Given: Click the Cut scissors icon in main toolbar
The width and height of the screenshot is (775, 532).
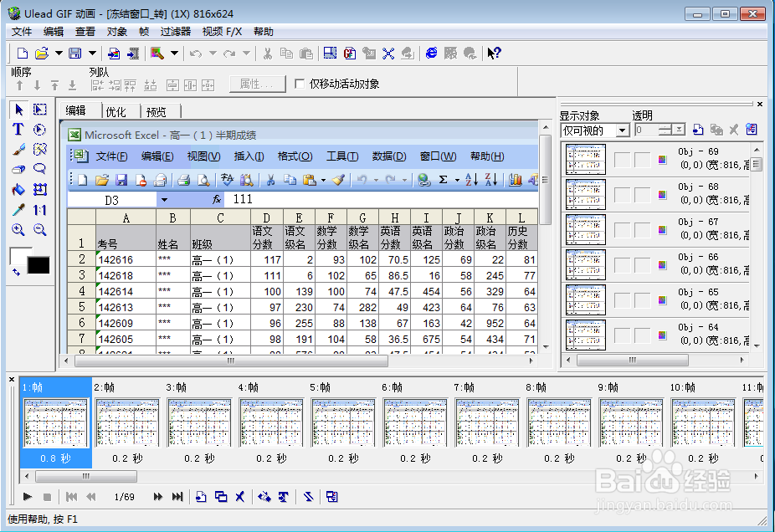Looking at the screenshot, I should 267,54.
